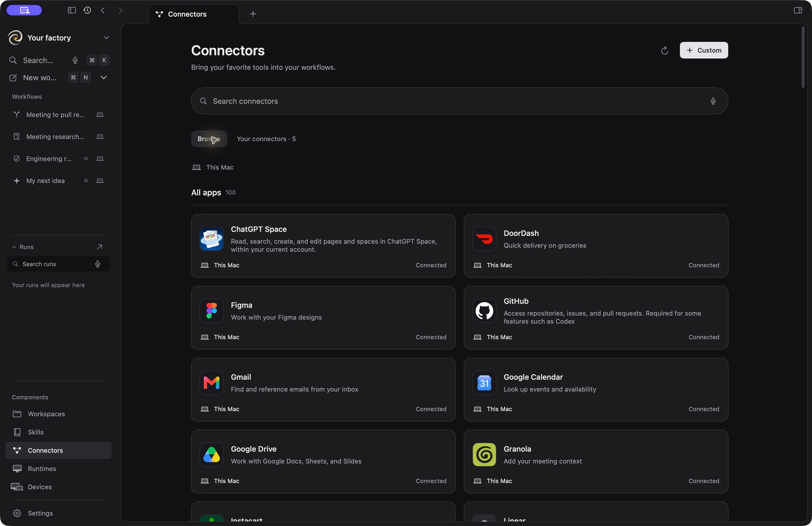
Task: Switch to Your connectors · 5 tab
Action: pos(266,139)
